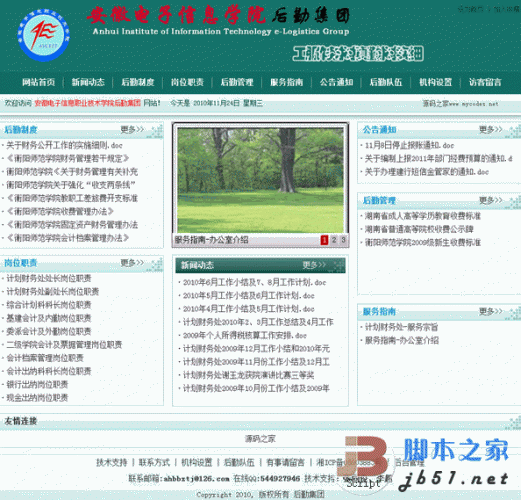This screenshot has width=521, height=500.
Task: Select 服务指南 in the navigation bar
Action: (x=287, y=82)
